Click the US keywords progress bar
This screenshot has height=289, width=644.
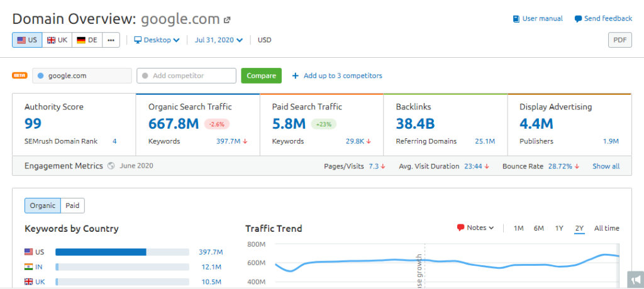pyautogui.click(x=122, y=252)
